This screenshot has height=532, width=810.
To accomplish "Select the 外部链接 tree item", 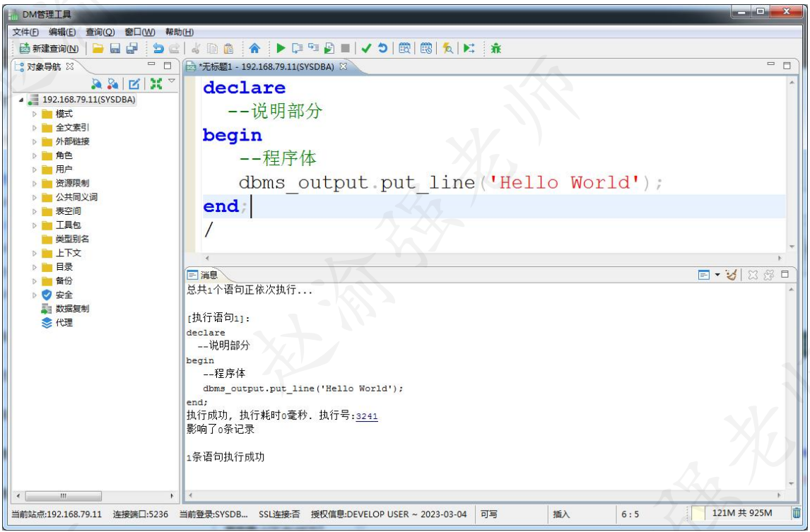I will pos(72,141).
